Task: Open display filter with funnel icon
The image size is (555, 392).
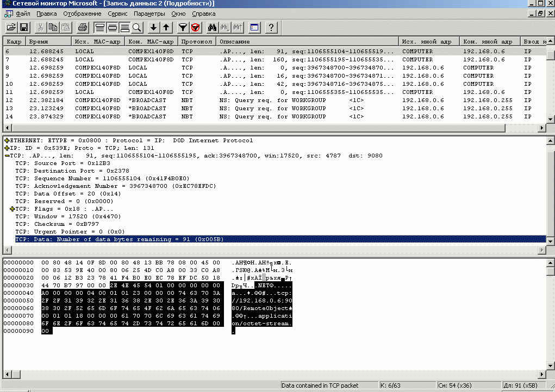Action: [183, 28]
